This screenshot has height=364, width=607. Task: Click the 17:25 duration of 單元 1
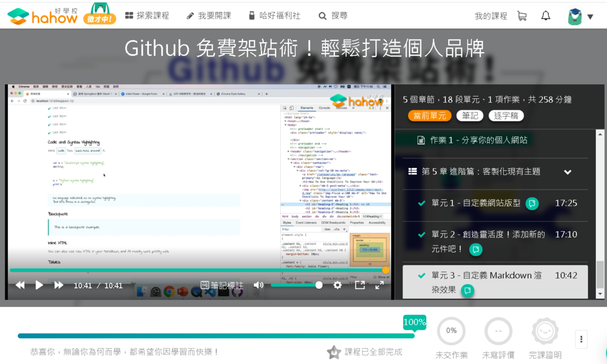click(566, 203)
